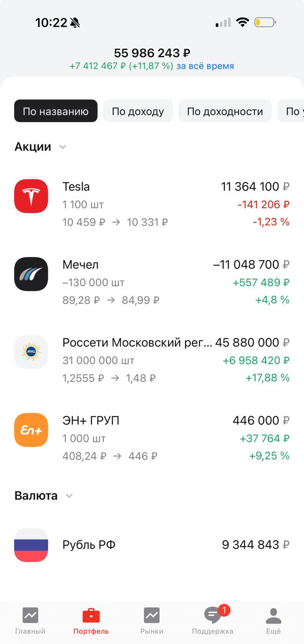304x644 pixels.
Task: Open Поддержка chat with notification badge
Action: [x=213, y=615]
